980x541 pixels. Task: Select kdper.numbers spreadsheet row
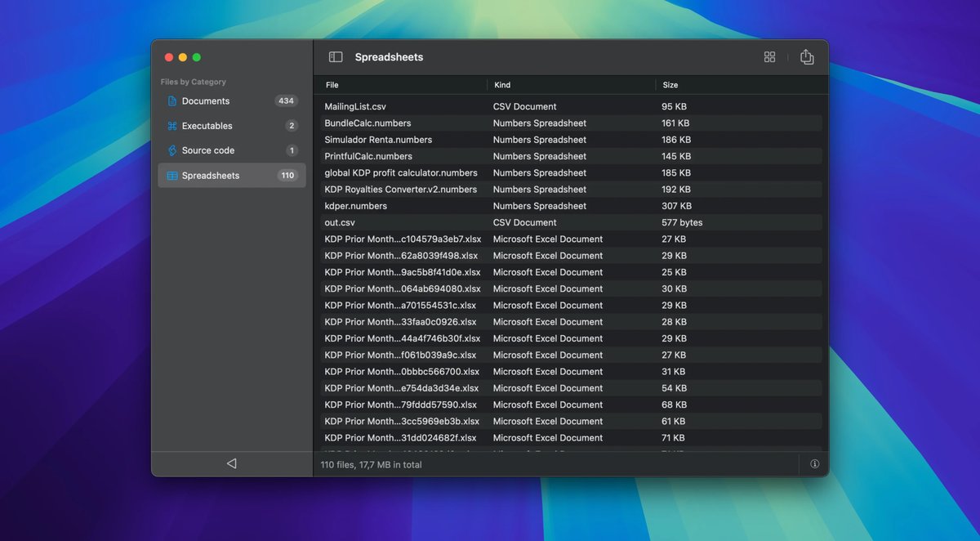(x=356, y=206)
